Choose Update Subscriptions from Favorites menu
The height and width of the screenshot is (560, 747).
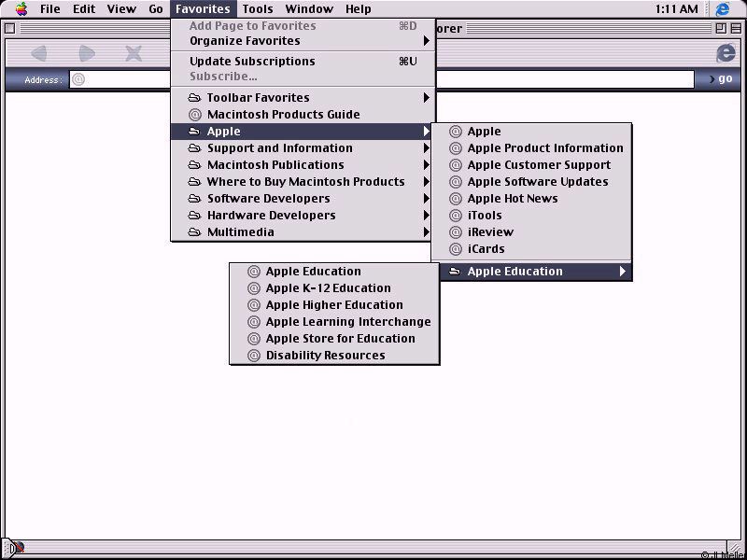click(x=303, y=62)
